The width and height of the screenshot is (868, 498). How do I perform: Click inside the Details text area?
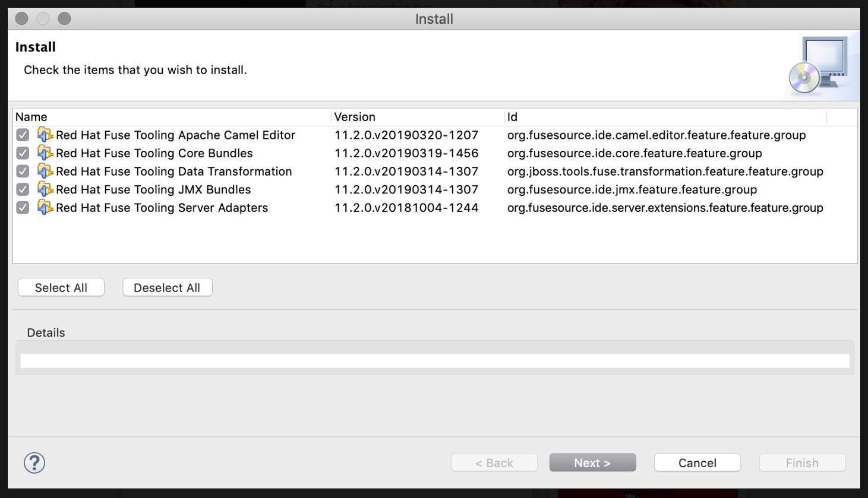point(435,361)
